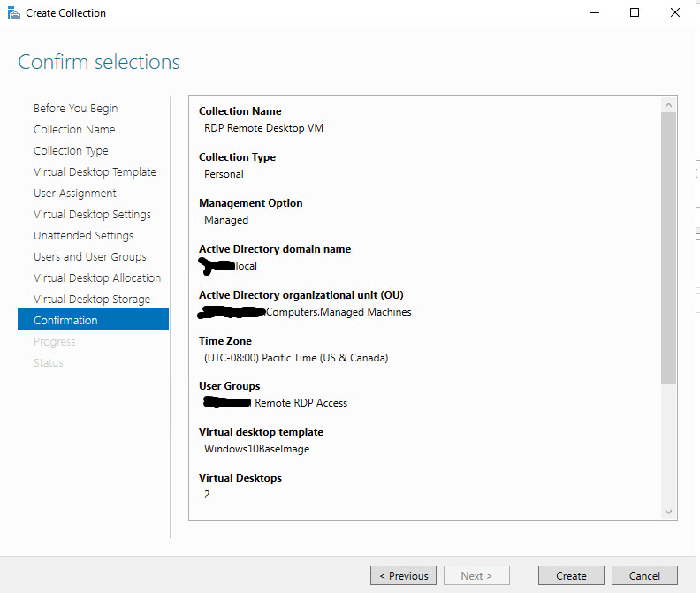Click the Virtual Desktops count '2'
This screenshot has height=593, width=700.
coord(207,495)
